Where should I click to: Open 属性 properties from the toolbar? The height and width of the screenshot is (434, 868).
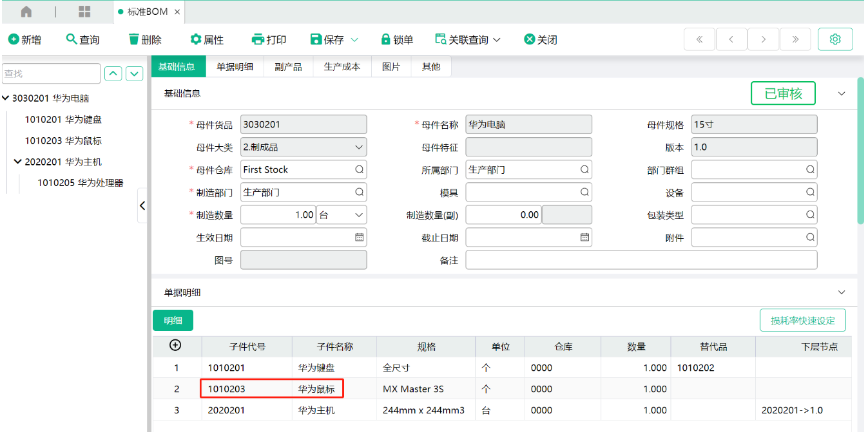pos(207,40)
